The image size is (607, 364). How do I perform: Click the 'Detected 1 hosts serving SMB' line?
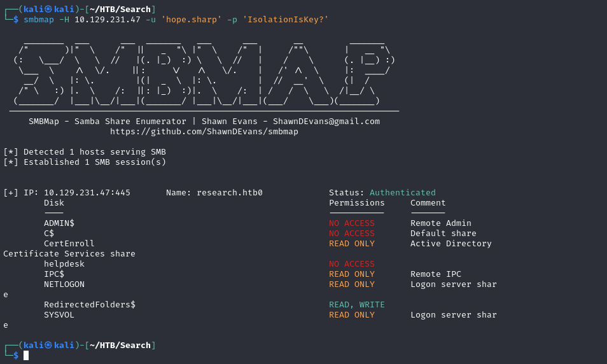(85, 152)
